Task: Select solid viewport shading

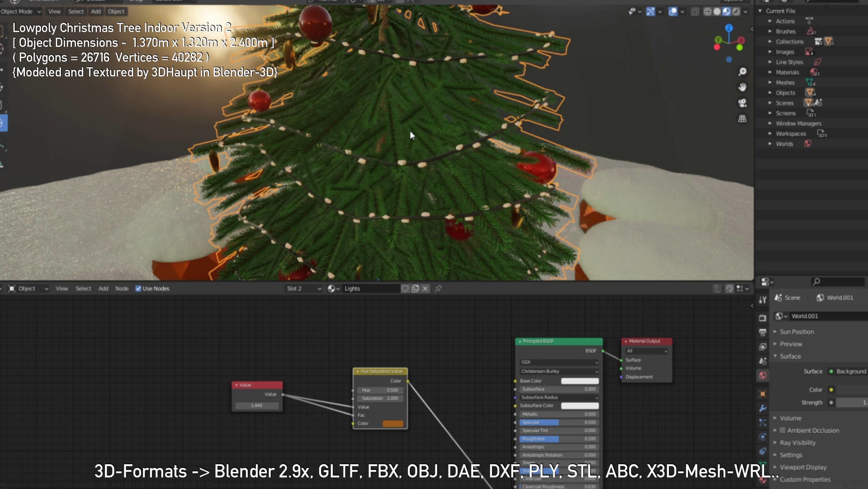Action: 717,12
